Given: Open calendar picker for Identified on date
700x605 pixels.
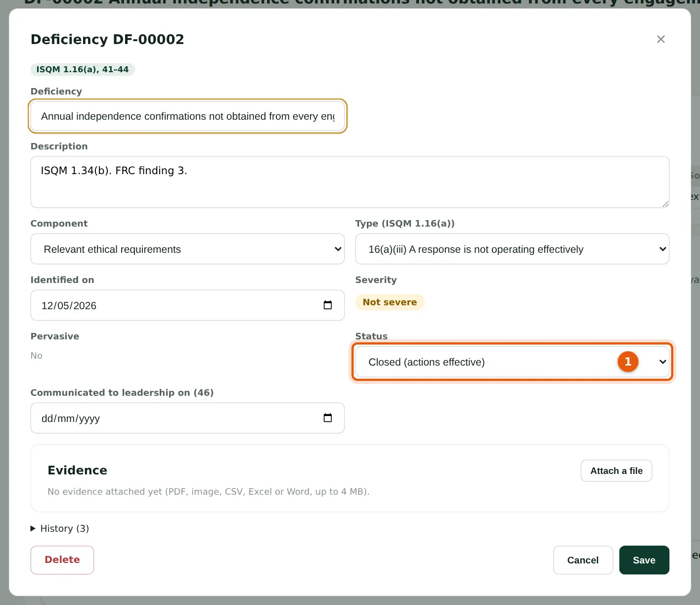Looking at the screenshot, I should (x=327, y=305).
